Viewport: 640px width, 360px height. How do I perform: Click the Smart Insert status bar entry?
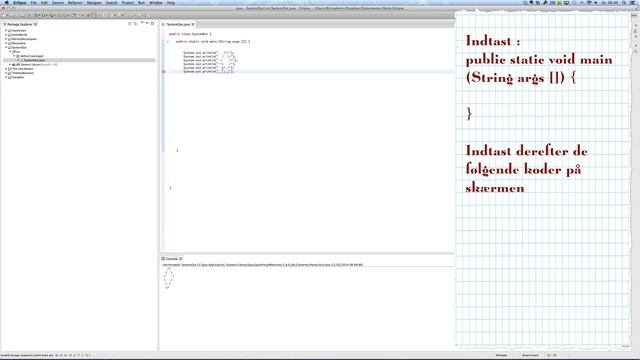pyautogui.click(x=530, y=356)
